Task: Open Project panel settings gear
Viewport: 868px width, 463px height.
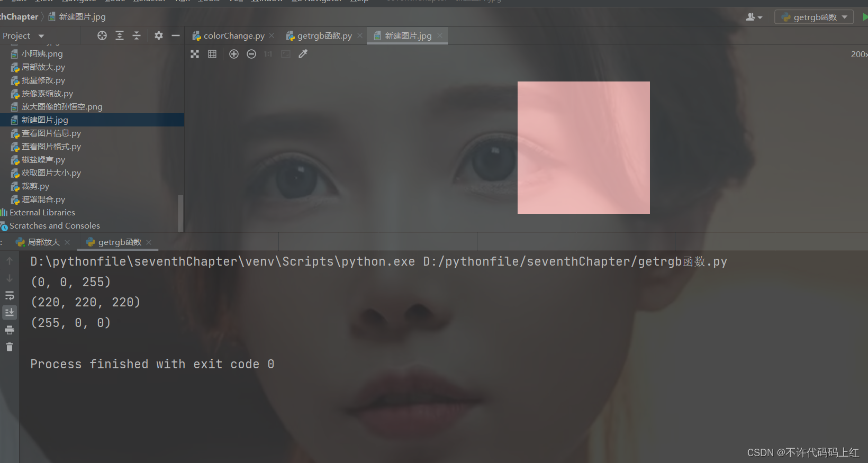Action: [x=159, y=35]
